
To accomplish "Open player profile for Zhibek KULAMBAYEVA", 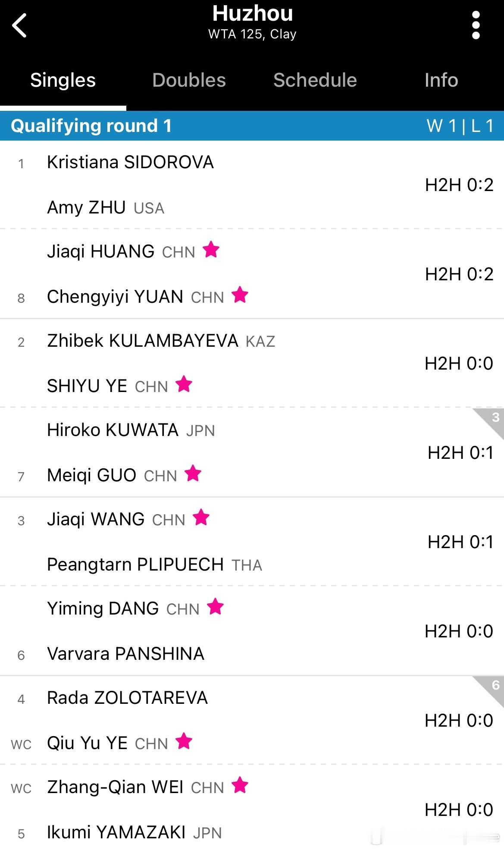I will point(142,340).
